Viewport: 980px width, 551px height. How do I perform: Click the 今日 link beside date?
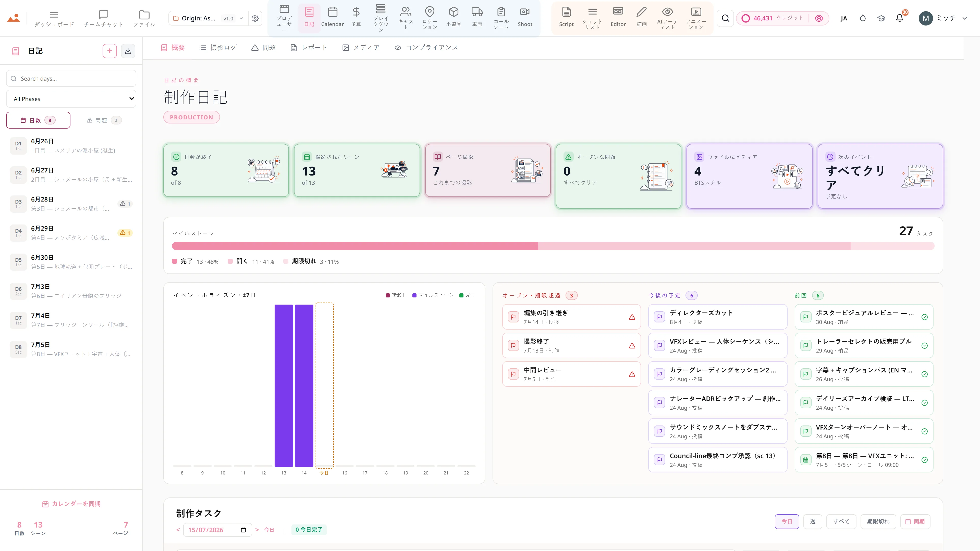tap(269, 530)
